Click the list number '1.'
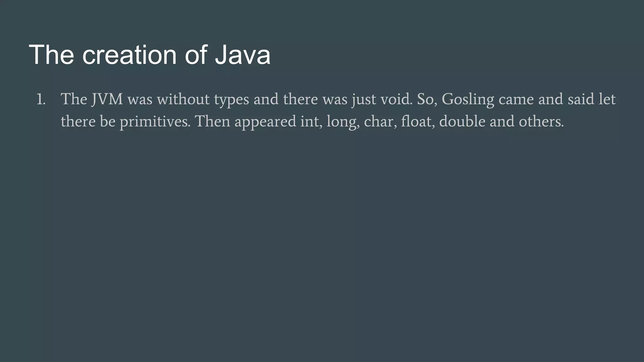This screenshot has width=644, height=362. [41, 100]
